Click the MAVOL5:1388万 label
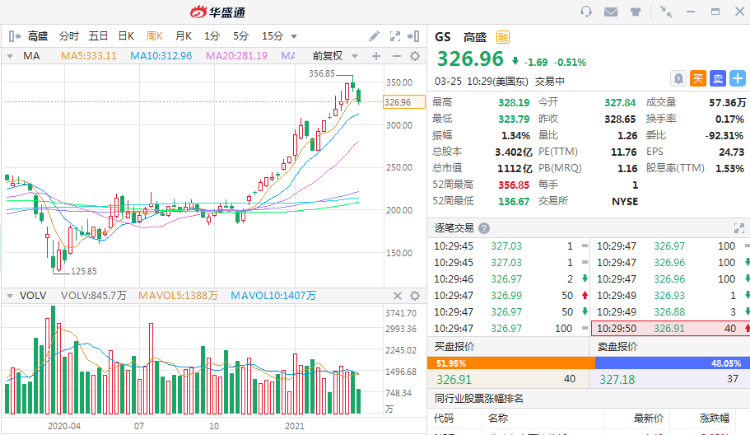 pyautogui.click(x=178, y=296)
